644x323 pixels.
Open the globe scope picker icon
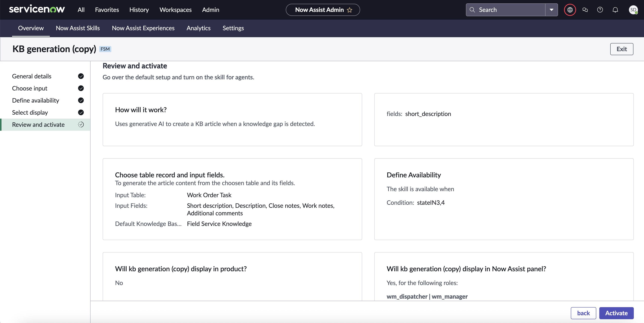pyautogui.click(x=570, y=10)
